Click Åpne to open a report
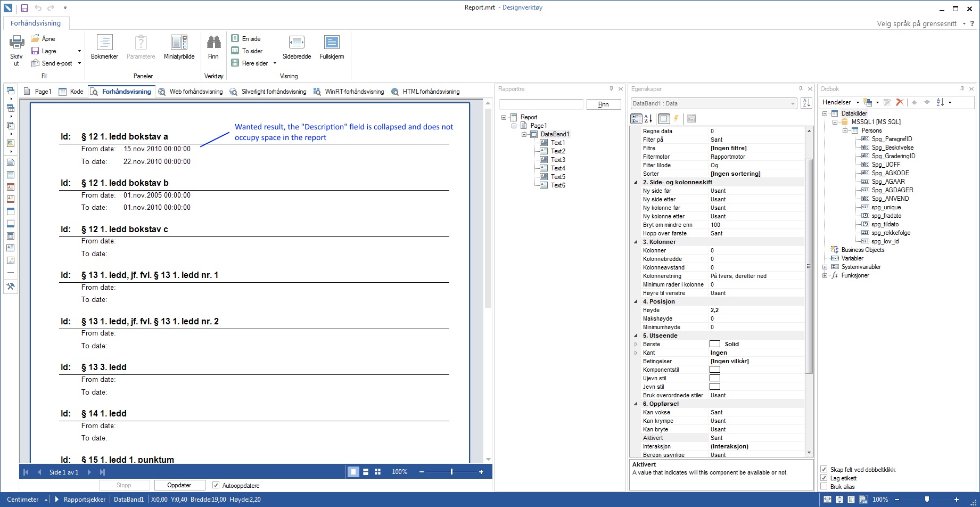980x507 pixels. (43, 38)
